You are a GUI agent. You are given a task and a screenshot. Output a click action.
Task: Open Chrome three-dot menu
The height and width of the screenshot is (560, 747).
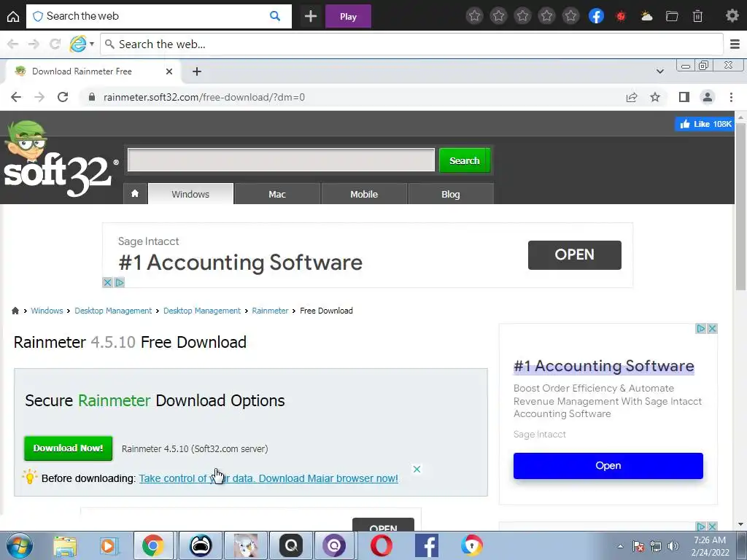pos(731,97)
